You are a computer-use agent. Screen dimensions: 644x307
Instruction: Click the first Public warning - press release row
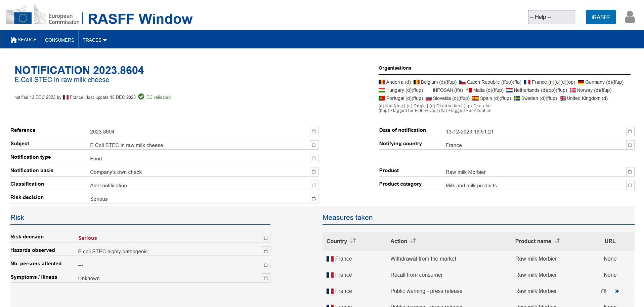pyautogui.click(x=478, y=291)
